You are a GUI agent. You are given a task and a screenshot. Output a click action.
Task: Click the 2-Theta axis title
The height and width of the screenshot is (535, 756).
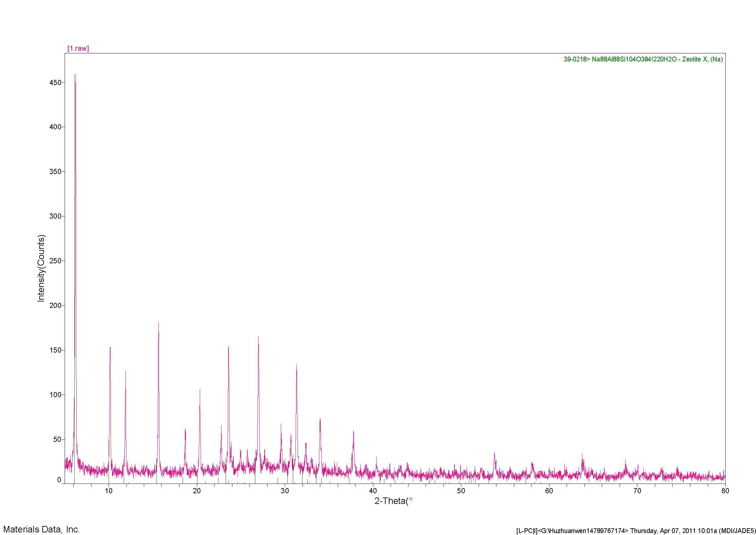click(x=393, y=501)
